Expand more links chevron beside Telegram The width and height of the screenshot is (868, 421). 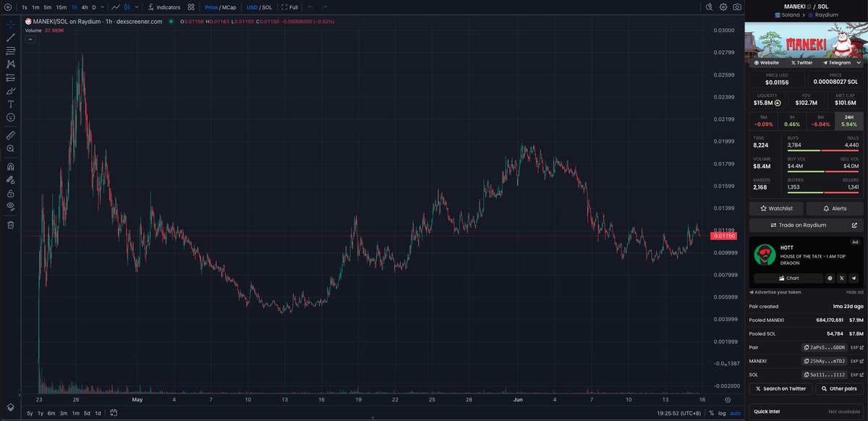point(859,63)
